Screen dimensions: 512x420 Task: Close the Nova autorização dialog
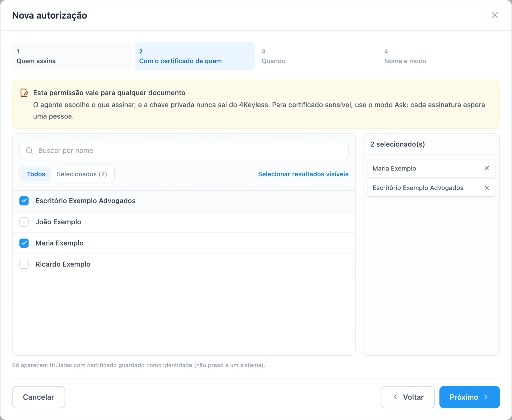point(495,15)
